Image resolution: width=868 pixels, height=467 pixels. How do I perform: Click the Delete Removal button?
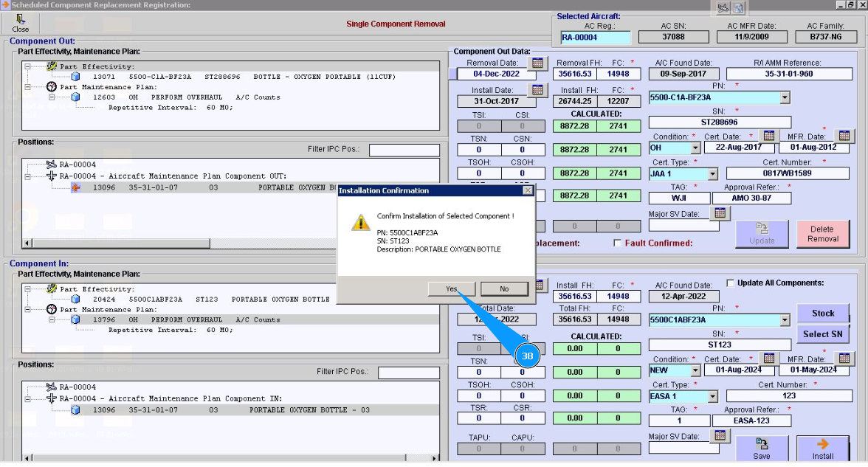click(822, 234)
